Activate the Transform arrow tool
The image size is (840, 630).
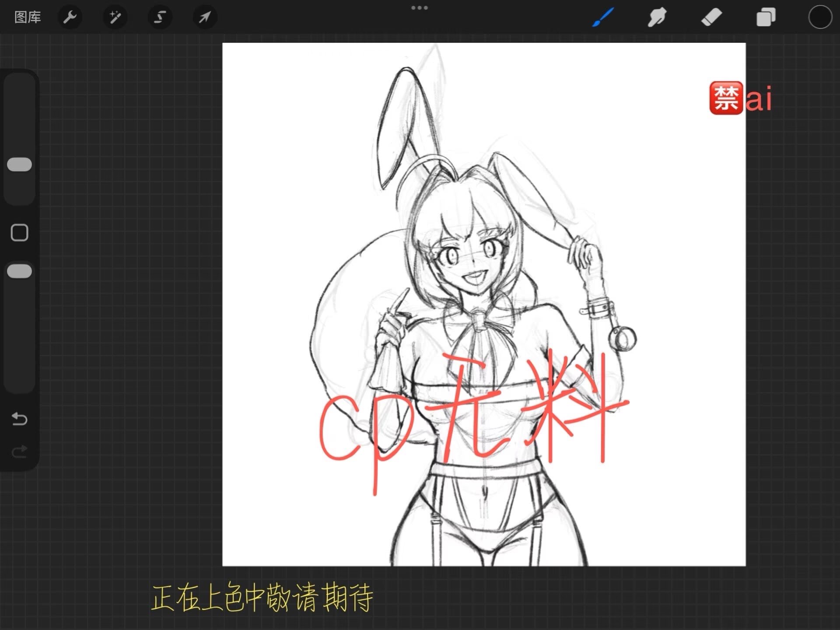click(x=205, y=17)
